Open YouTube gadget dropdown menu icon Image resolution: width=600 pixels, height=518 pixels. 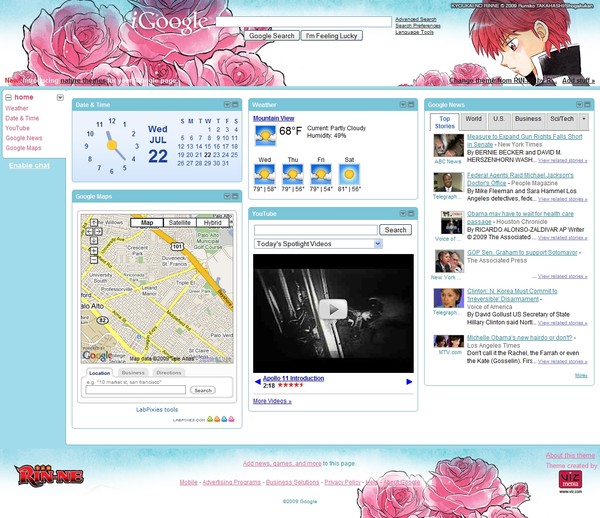(x=403, y=213)
